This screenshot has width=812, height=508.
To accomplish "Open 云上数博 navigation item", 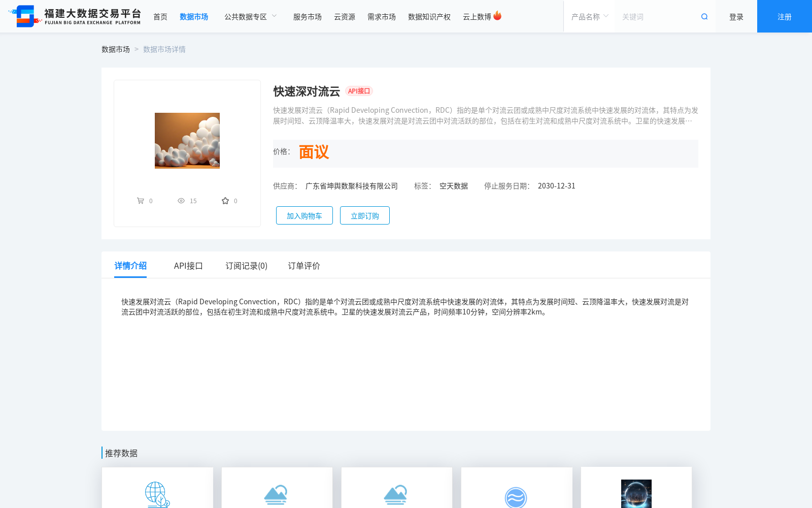I will (477, 17).
